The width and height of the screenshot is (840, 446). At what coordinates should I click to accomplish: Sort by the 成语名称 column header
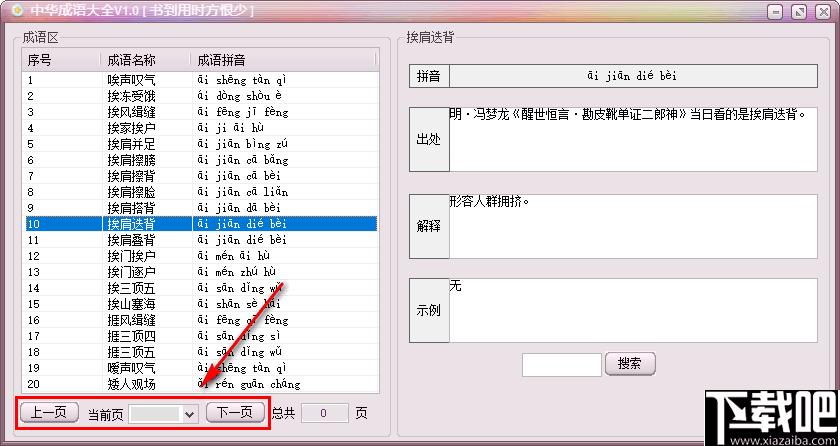tap(146, 59)
